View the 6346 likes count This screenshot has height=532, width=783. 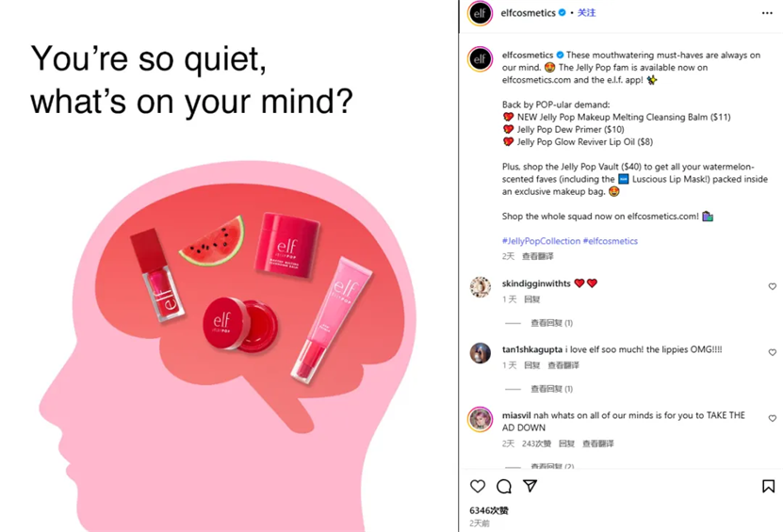point(489,510)
